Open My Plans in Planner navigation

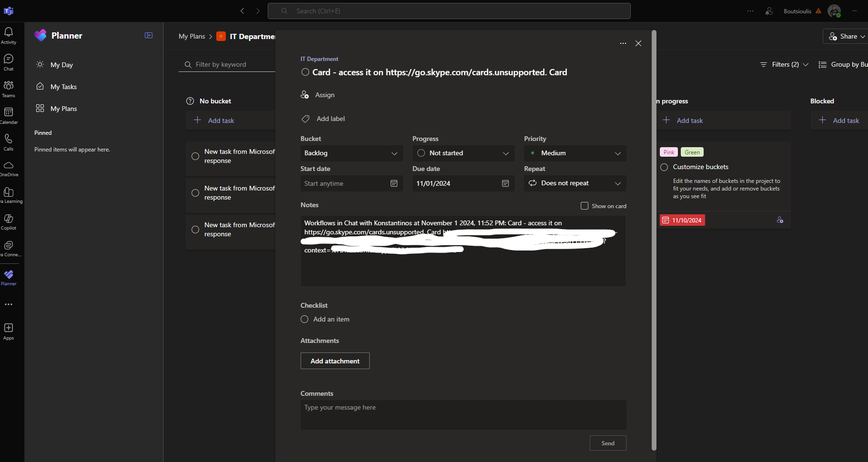coord(63,109)
